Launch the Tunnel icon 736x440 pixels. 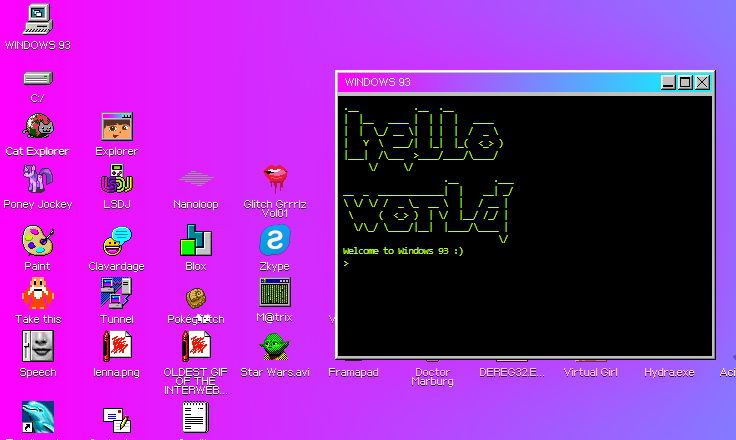coord(117,293)
